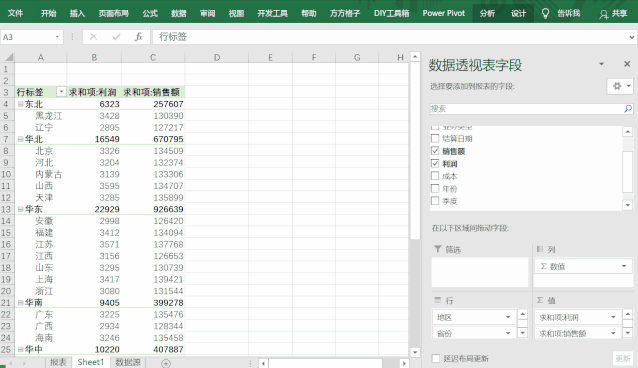Switch to the 分析 ribbon tab
638x368 pixels.
click(487, 13)
